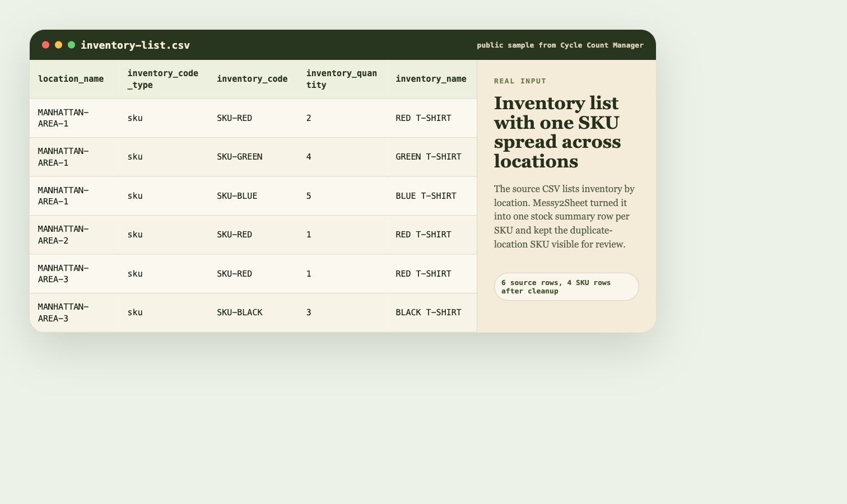Click the "public sample from Cycle Count Manager" caption
This screenshot has width=847, height=504.
[560, 45]
